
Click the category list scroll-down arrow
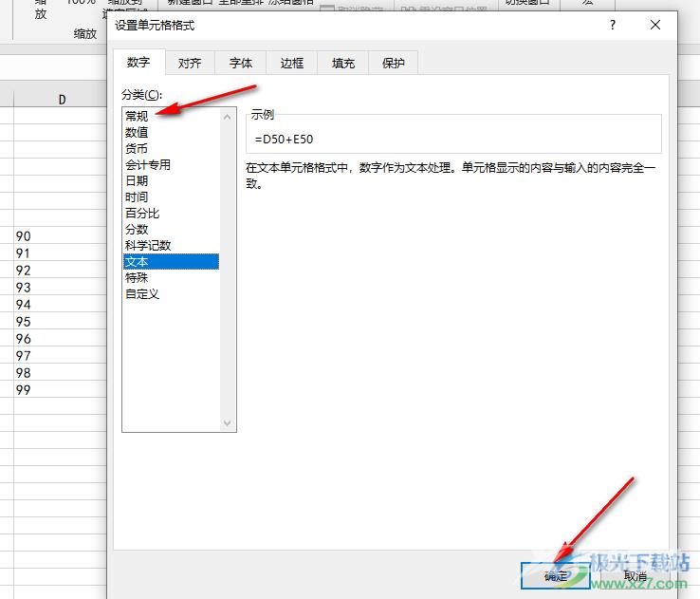pyautogui.click(x=228, y=423)
